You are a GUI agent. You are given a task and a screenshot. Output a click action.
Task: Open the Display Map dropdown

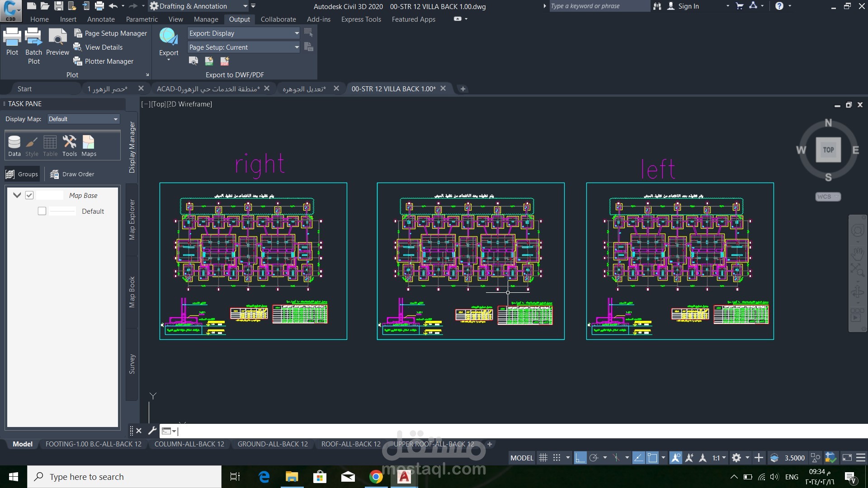(84, 119)
